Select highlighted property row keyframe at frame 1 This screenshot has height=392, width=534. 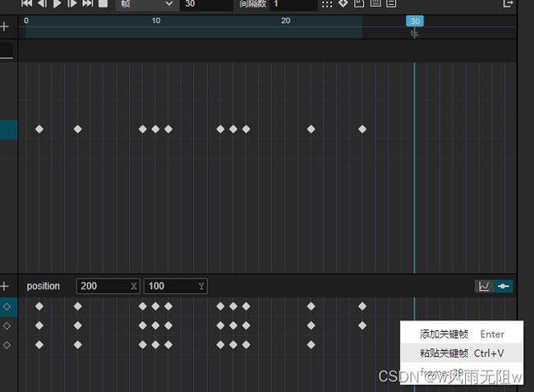(39, 307)
